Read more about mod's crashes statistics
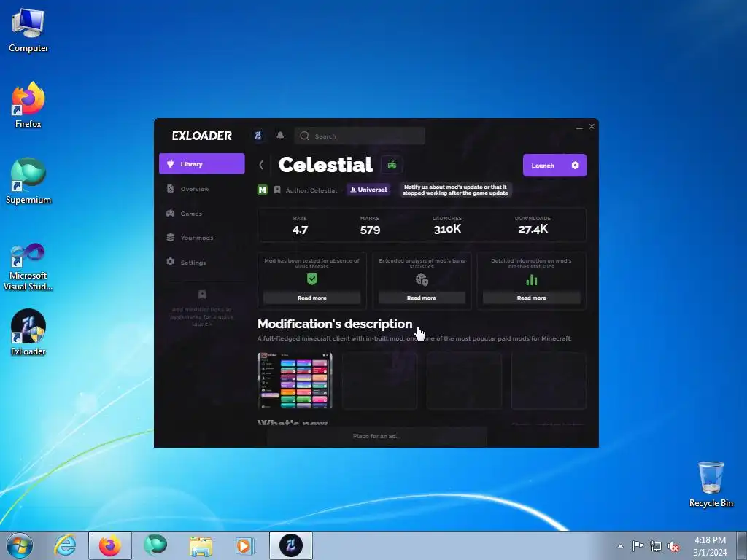 coord(532,297)
